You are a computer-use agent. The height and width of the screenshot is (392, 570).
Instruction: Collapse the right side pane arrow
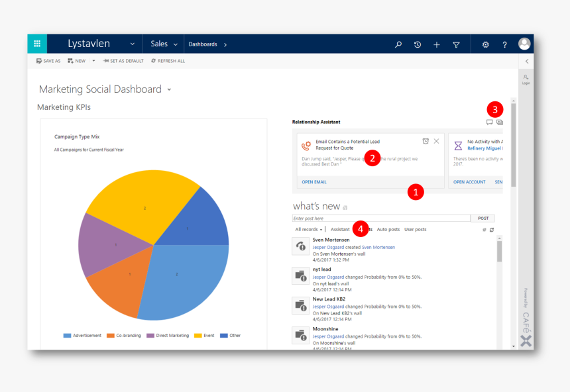tap(527, 62)
